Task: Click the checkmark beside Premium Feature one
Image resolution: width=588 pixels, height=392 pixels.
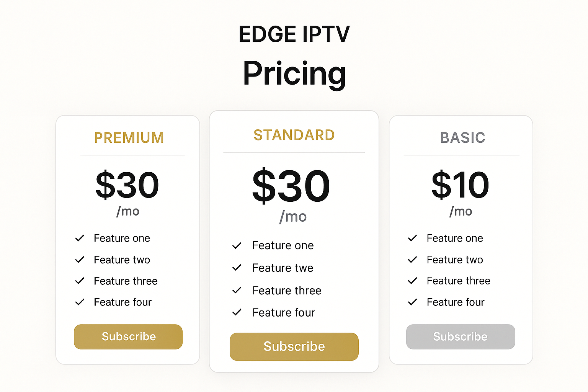Action: (x=80, y=238)
